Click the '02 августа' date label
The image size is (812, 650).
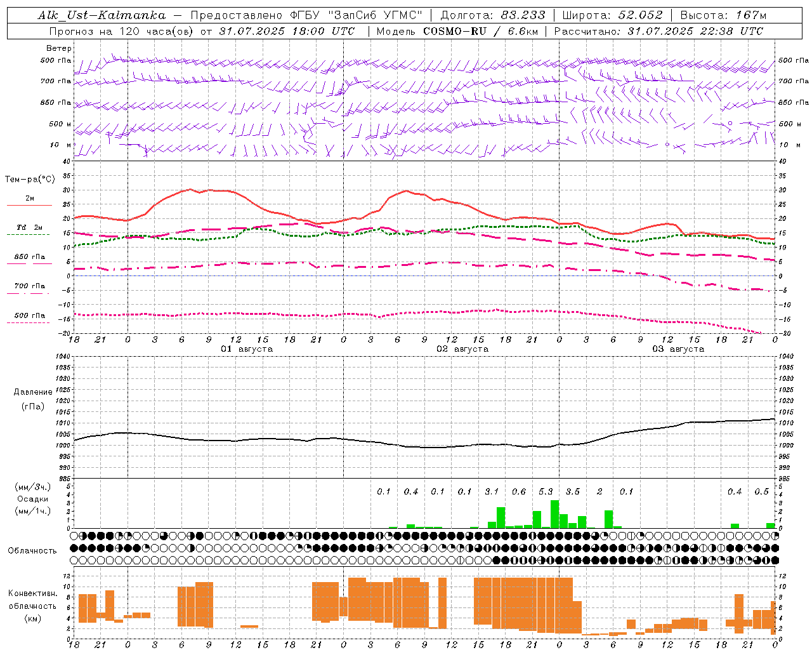462,349
